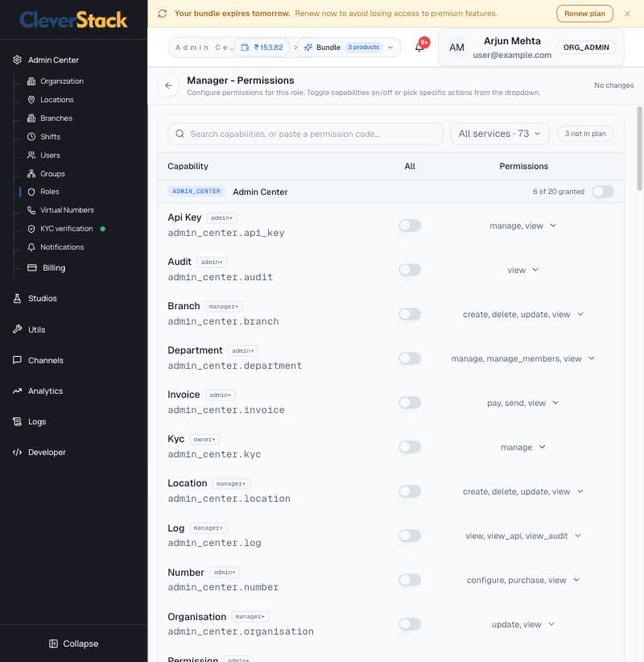This screenshot has height=662, width=644.
Task: Open the wallet balance ₹153.82
Action: [262, 48]
